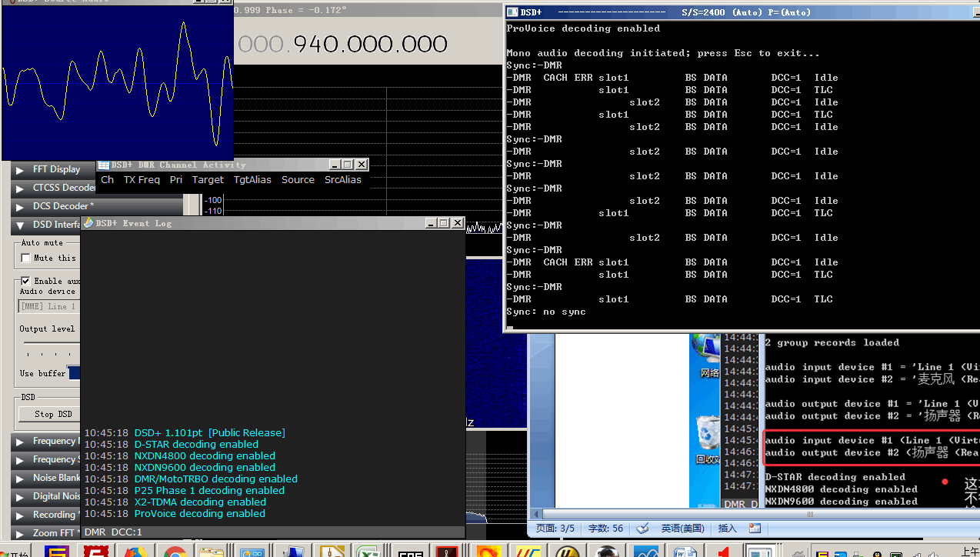Click the TX Freq column header

(x=142, y=180)
